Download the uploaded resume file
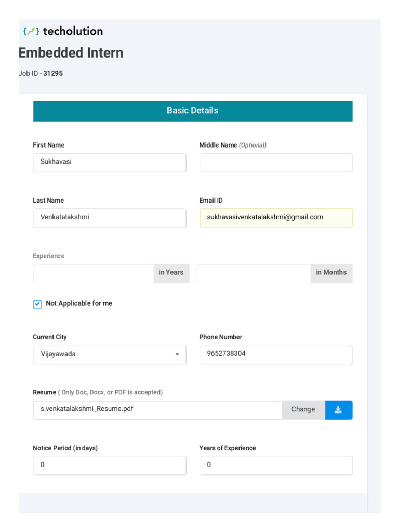The image size is (399, 532). point(338,410)
